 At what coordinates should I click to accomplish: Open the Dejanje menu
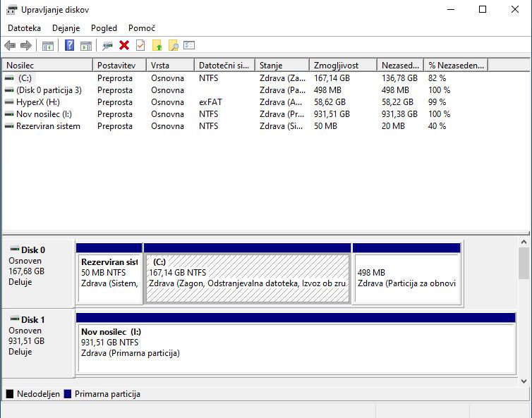click(66, 28)
